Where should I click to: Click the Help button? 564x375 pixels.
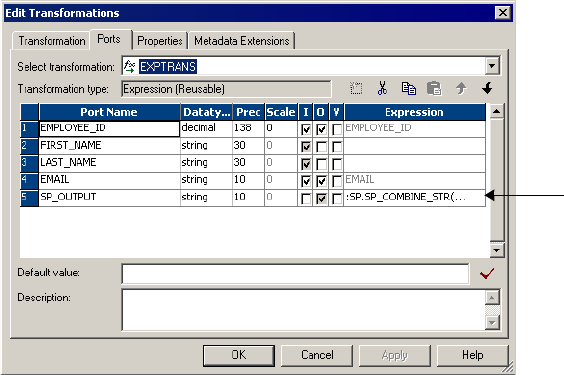[x=473, y=355]
